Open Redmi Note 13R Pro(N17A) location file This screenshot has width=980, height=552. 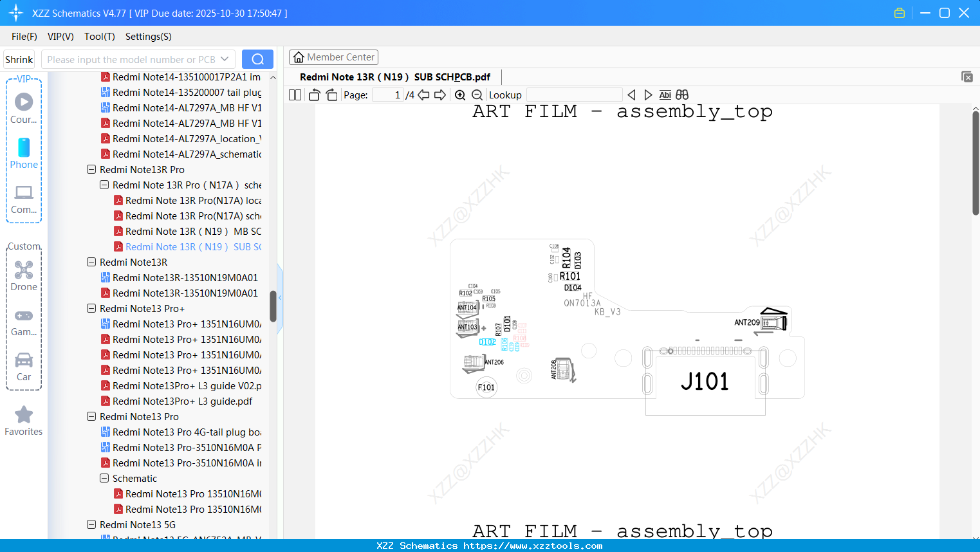(x=193, y=201)
